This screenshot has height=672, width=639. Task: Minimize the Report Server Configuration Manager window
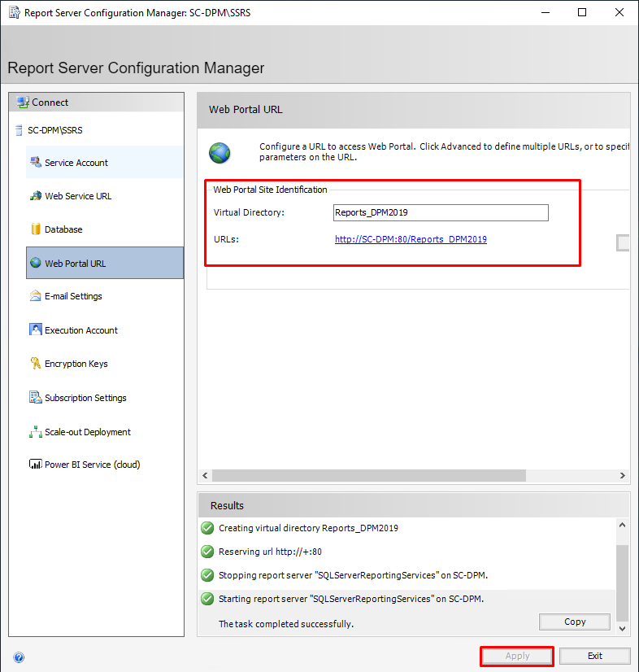coord(546,12)
